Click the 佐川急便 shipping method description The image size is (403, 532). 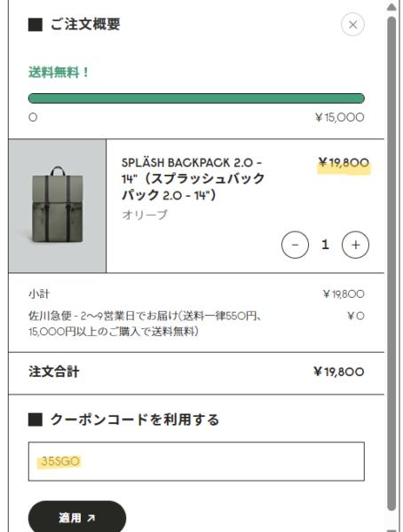click(145, 324)
